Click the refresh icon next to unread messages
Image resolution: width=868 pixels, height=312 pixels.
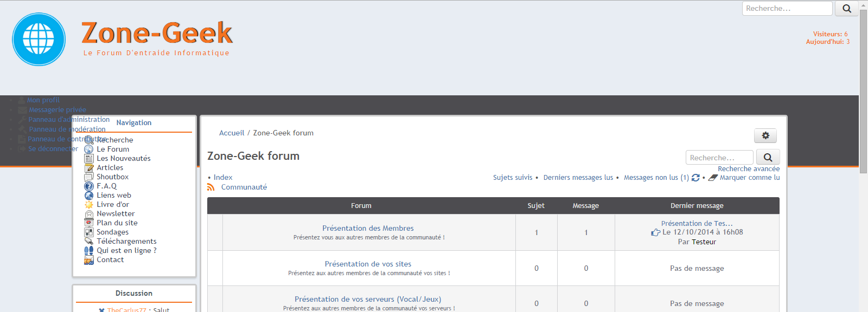coord(695,178)
